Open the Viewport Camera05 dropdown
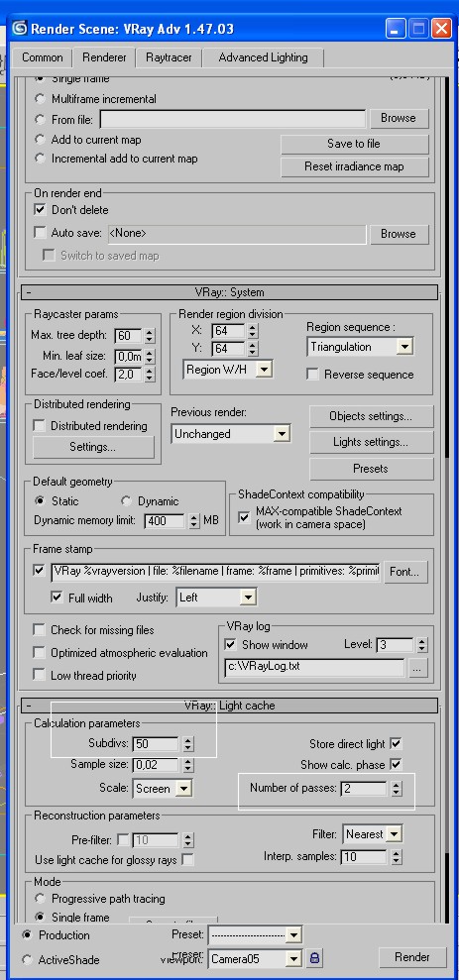This screenshot has width=459, height=980. [x=256, y=958]
